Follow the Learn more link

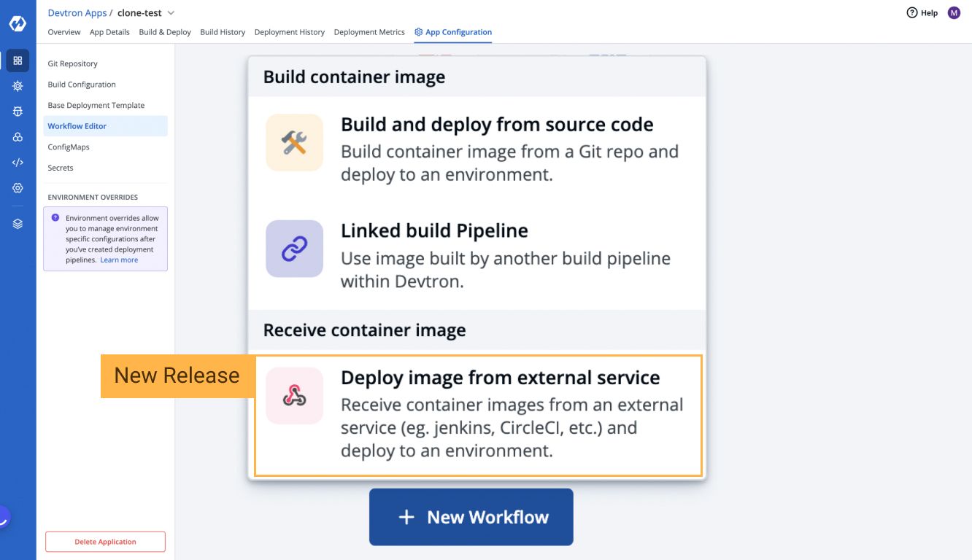pos(119,260)
